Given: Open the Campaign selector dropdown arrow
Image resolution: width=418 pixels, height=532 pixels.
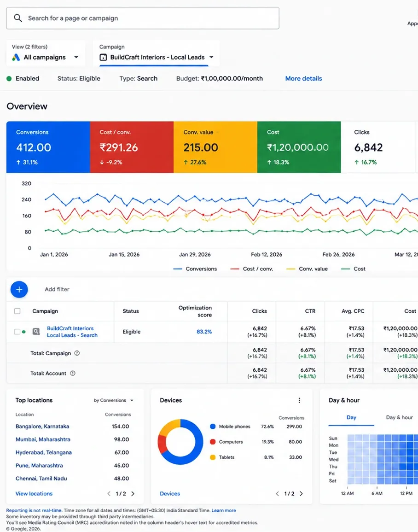Looking at the screenshot, I should (211, 57).
